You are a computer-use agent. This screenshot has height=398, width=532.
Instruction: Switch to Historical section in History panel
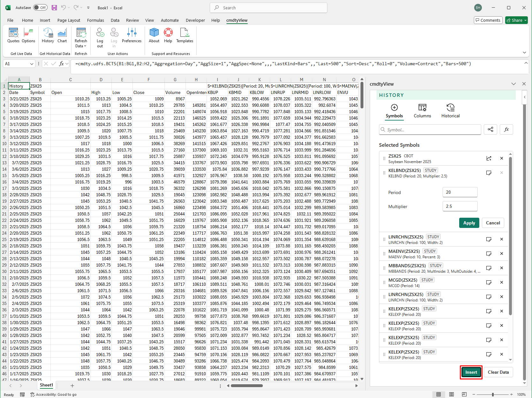tap(451, 111)
